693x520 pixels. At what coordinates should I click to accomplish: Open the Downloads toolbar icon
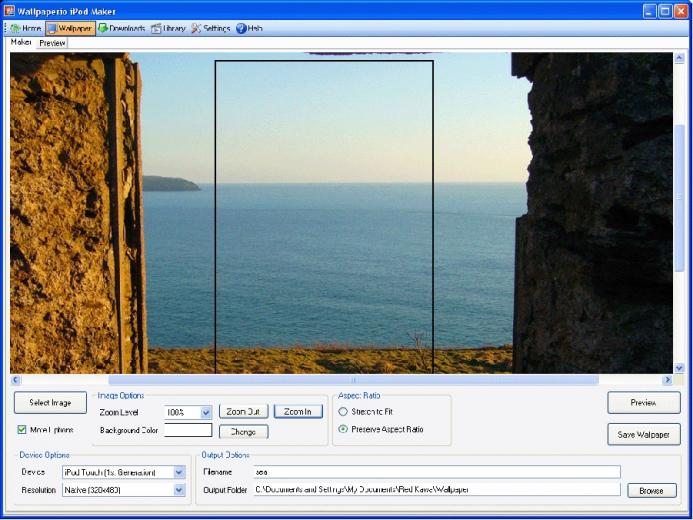103,28
